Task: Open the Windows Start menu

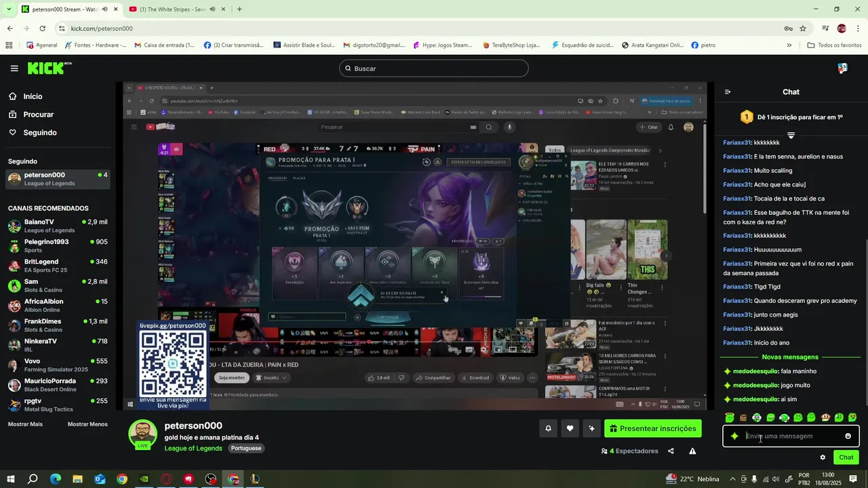Action: 10,479
